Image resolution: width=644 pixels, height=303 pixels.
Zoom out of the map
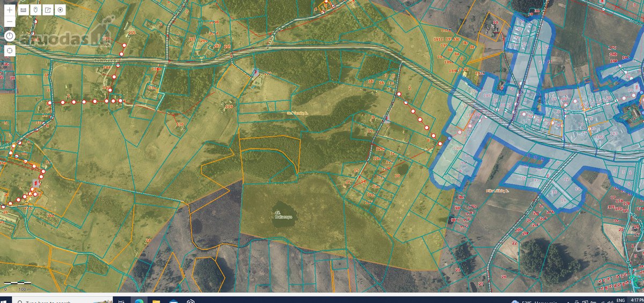coord(10,21)
